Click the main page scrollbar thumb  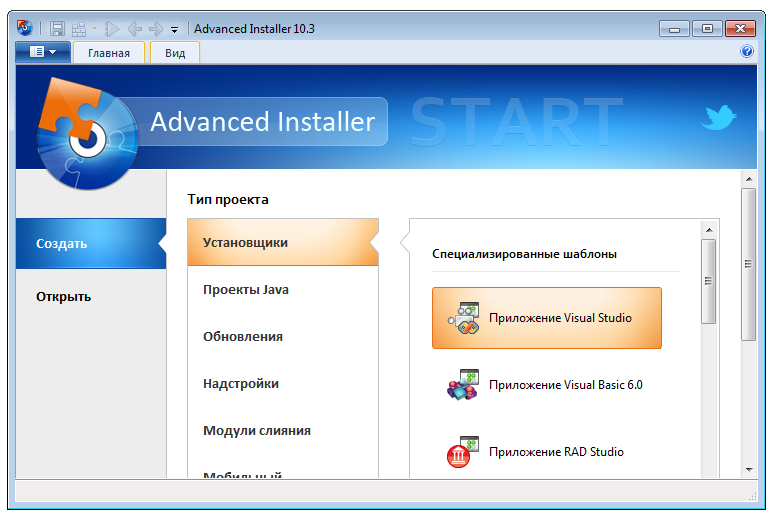pos(748,264)
